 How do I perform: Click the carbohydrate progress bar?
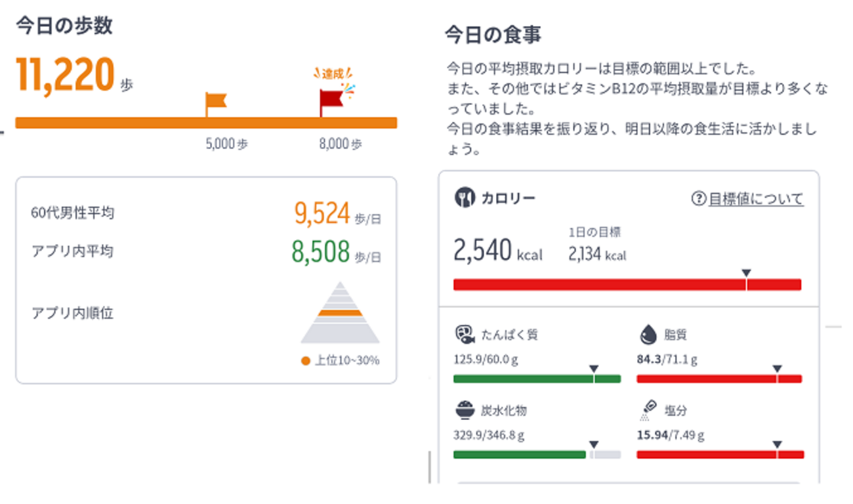click(x=537, y=454)
